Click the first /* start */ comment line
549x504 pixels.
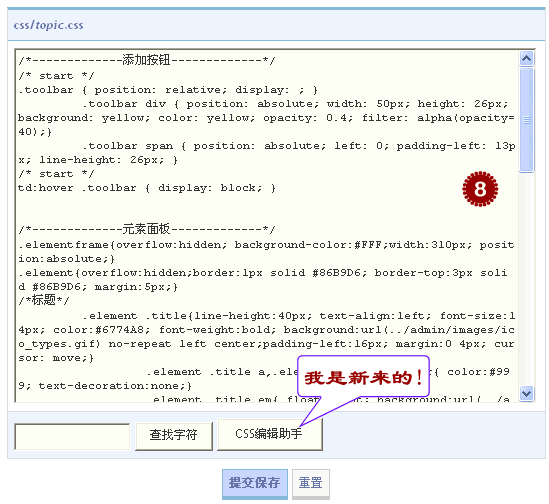tap(56, 76)
